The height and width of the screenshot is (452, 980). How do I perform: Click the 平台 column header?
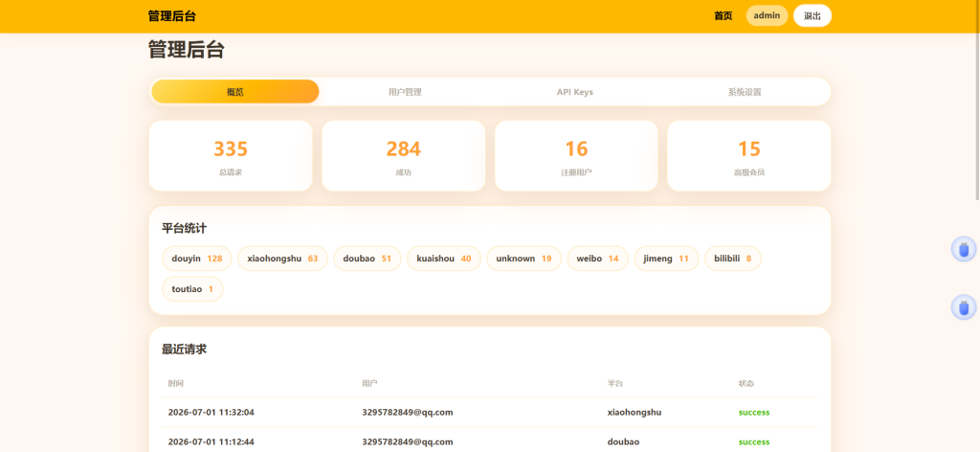tap(615, 383)
